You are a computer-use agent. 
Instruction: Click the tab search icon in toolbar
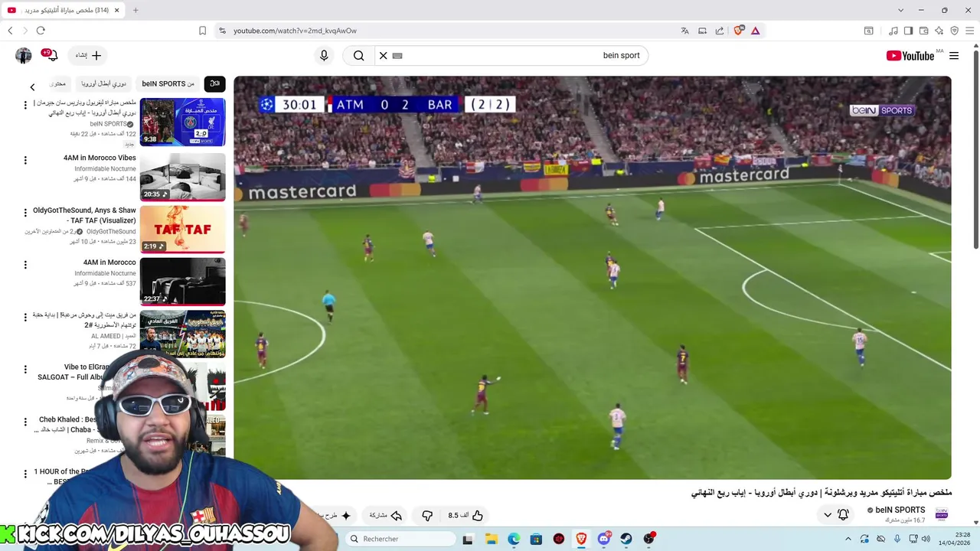(x=869, y=31)
